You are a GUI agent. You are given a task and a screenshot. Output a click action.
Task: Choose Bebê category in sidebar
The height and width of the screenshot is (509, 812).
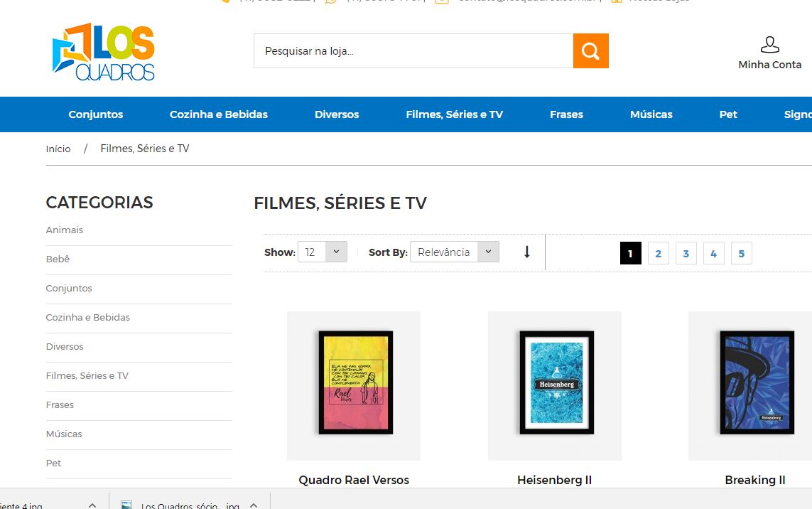58,259
